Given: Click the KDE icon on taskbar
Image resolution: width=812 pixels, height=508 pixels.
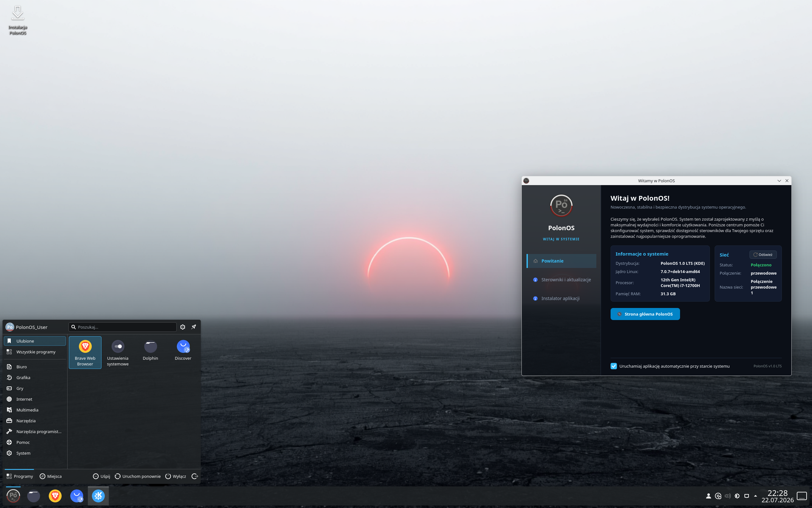Looking at the screenshot, I should pyautogui.click(x=98, y=496).
